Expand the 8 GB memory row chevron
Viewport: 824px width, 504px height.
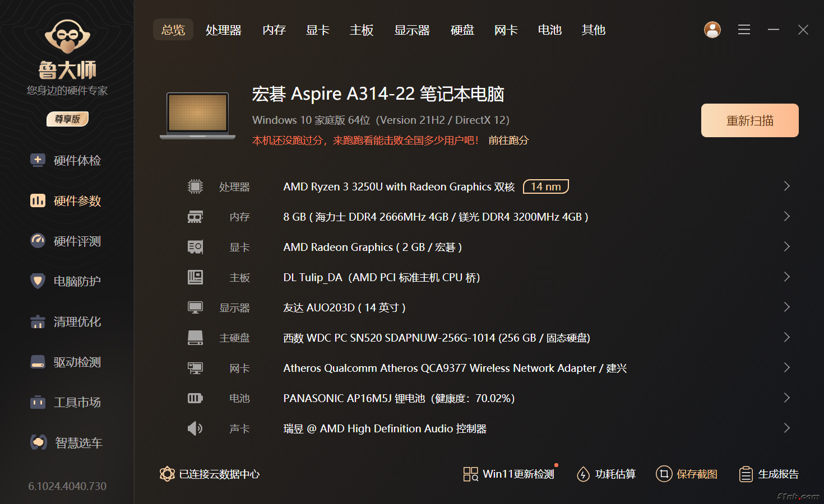click(786, 217)
